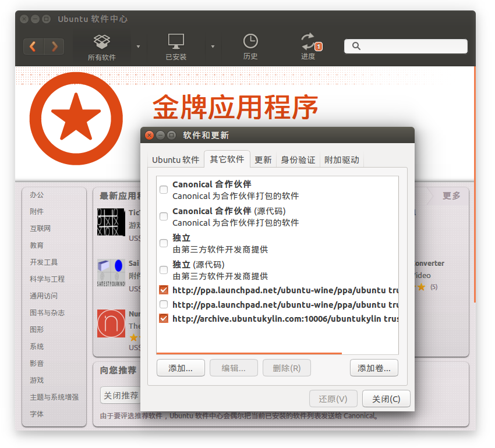This screenshot has width=495, height=448.
Task: Enable the first Canonical 合作伙伴 checkbox
Action: pos(164,190)
